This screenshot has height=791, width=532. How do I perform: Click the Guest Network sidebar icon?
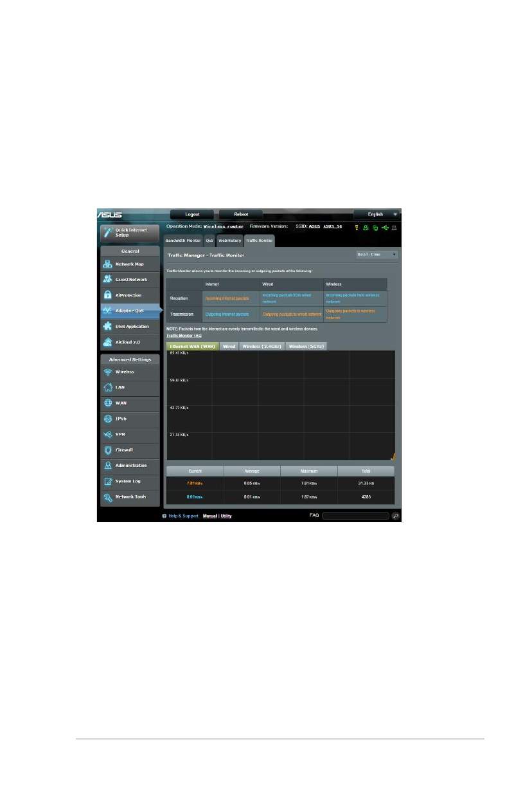click(x=108, y=280)
